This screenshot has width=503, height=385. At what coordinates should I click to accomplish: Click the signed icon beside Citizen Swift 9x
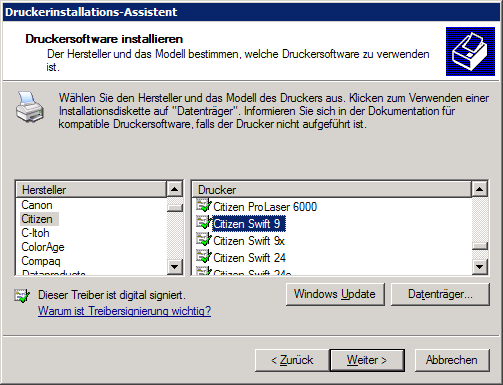coord(204,239)
